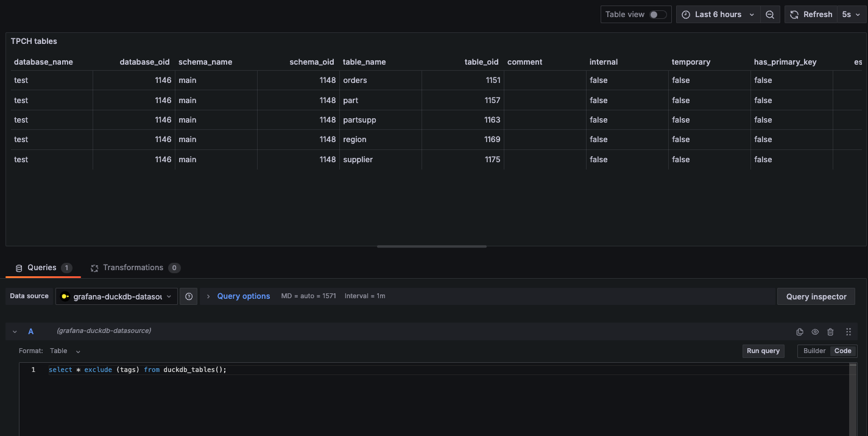
Task: Click the panel resize handle bar
Action: point(432,246)
